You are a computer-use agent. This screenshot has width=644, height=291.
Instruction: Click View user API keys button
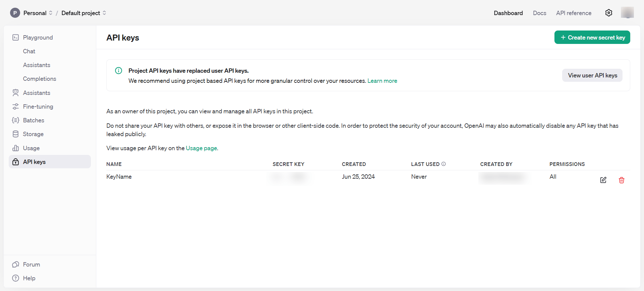tap(592, 75)
